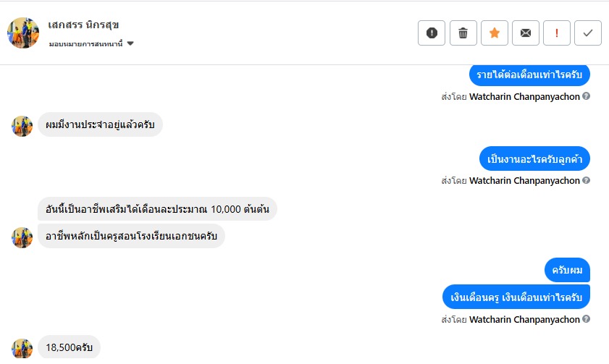
Task: Click help icon under "เงินเดือนครู เงินเดือนเท่าไรครับ" message
Action: click(587, 319)
